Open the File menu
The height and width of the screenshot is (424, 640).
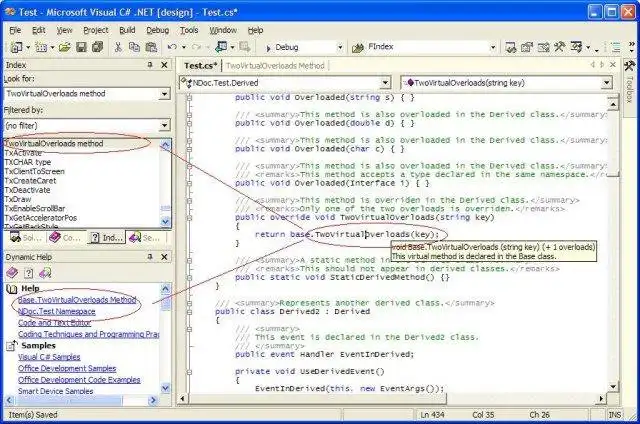coord(15,30)
